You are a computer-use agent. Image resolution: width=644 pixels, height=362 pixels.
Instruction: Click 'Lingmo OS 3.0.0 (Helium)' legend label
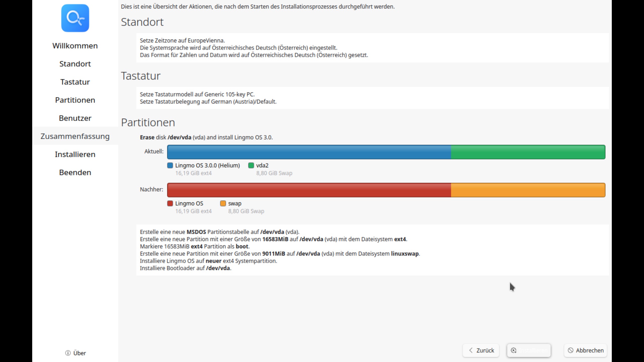[x=208, y=165]
